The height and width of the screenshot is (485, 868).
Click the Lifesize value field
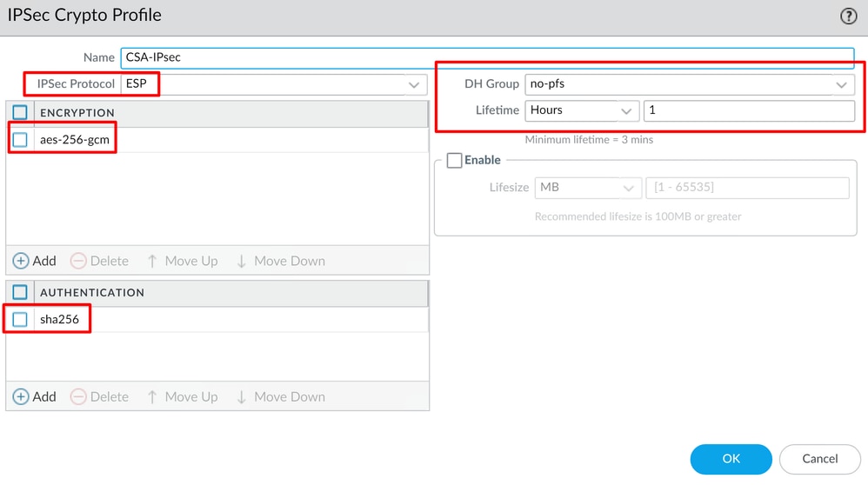click(747, 188)
